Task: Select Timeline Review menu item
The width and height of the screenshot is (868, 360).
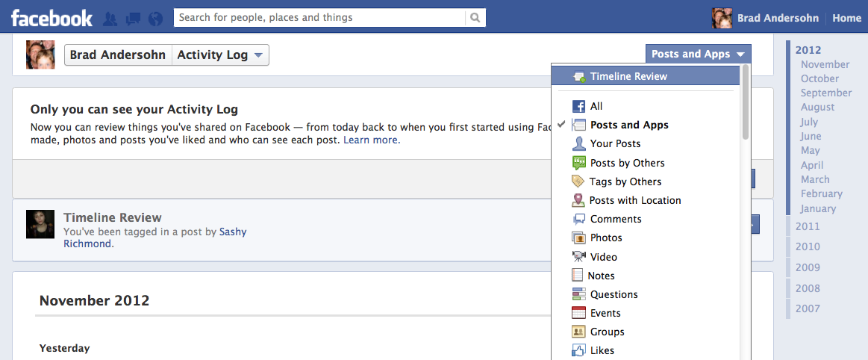Action: point(628,76)
